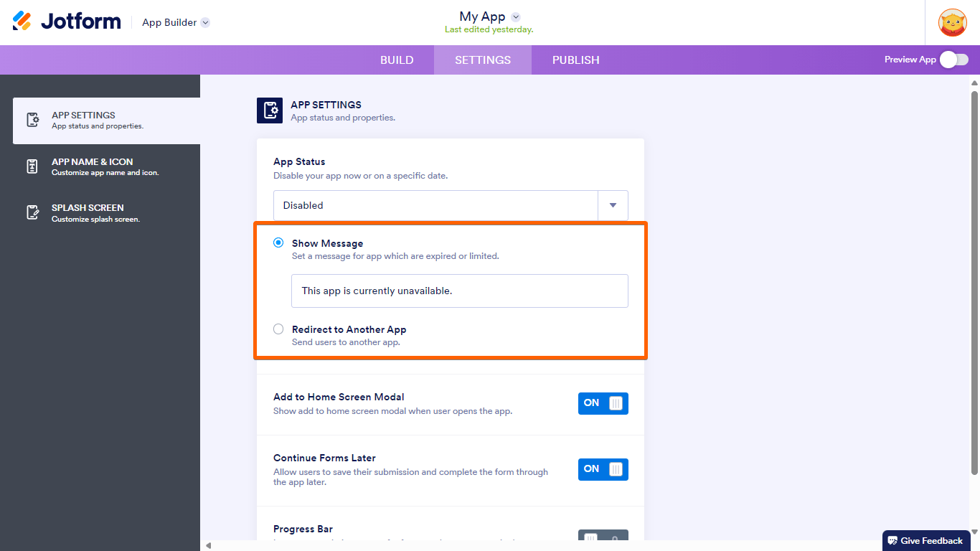Click the App Settings sidebar icon
980x551 pixels.
coord(32,120)
